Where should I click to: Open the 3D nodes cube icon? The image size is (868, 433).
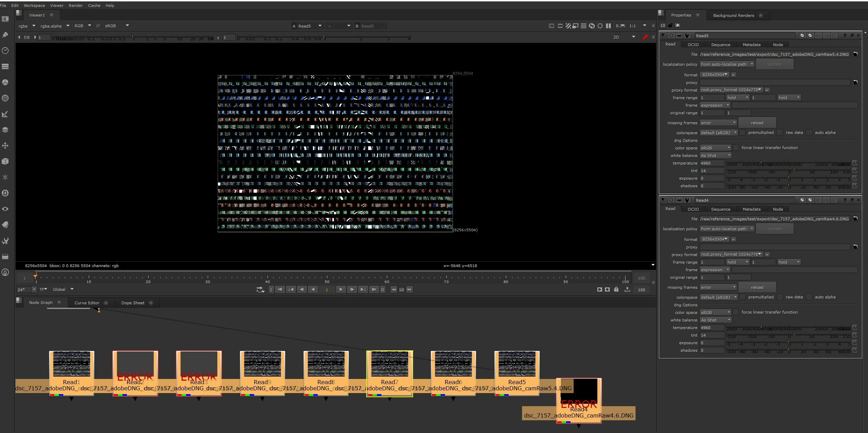click(x=5, y=161)
